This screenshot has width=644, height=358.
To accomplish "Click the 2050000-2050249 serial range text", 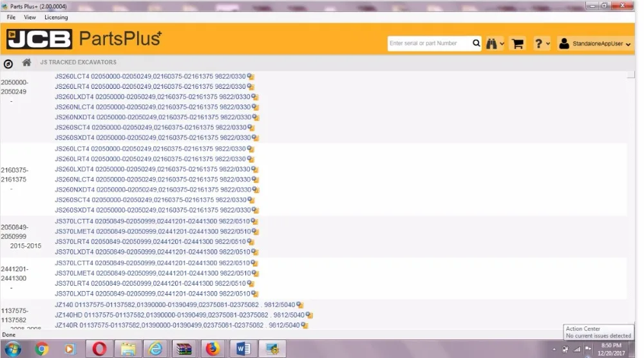I will 14,87.
